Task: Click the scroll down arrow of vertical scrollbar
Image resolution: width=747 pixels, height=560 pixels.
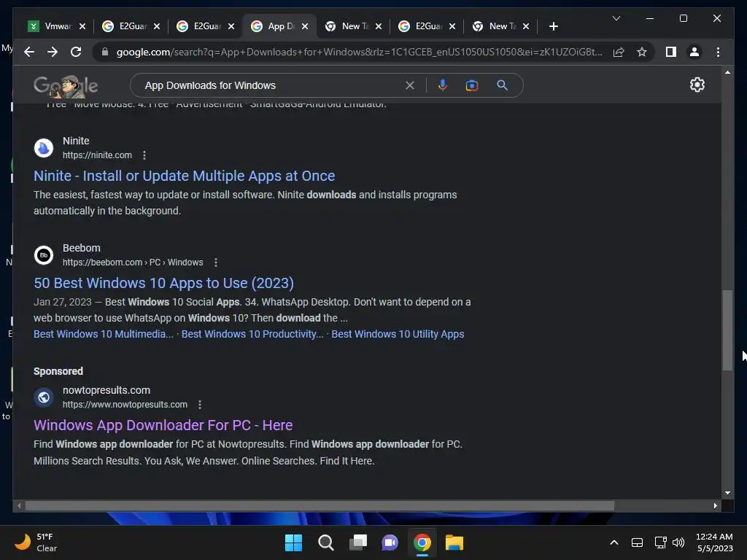Action: (727, 493)
